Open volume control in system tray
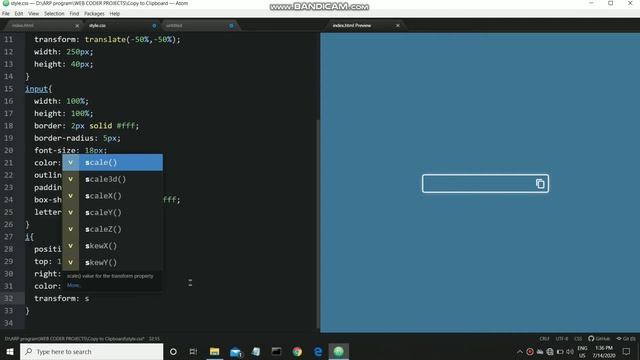 570,351
